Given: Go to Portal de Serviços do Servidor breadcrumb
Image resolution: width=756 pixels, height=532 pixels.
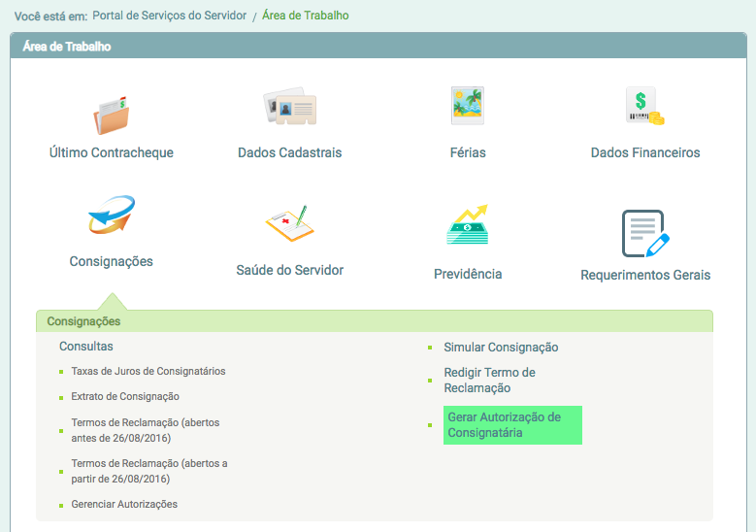Looking at the screenshot, I should point(169,16).
